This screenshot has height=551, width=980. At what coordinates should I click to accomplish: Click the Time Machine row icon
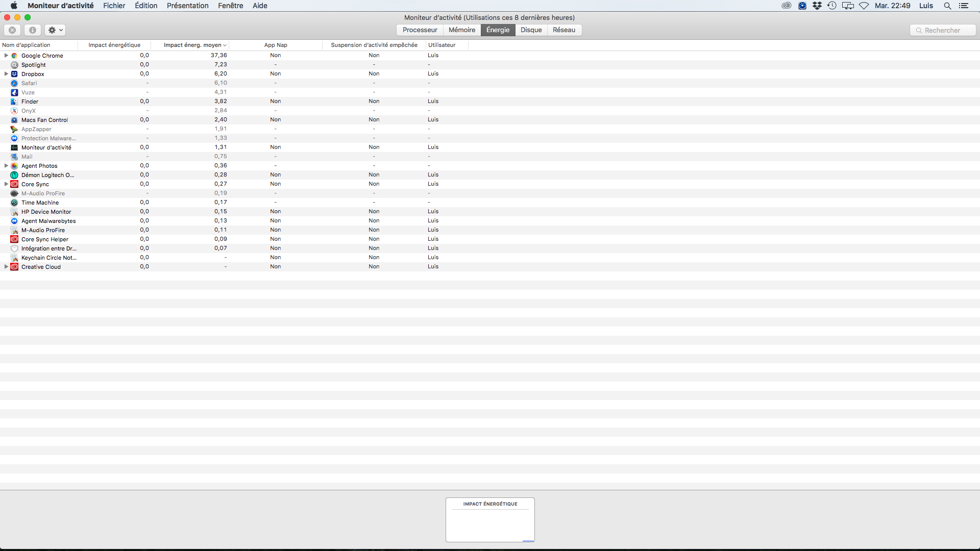coord(14,203)
